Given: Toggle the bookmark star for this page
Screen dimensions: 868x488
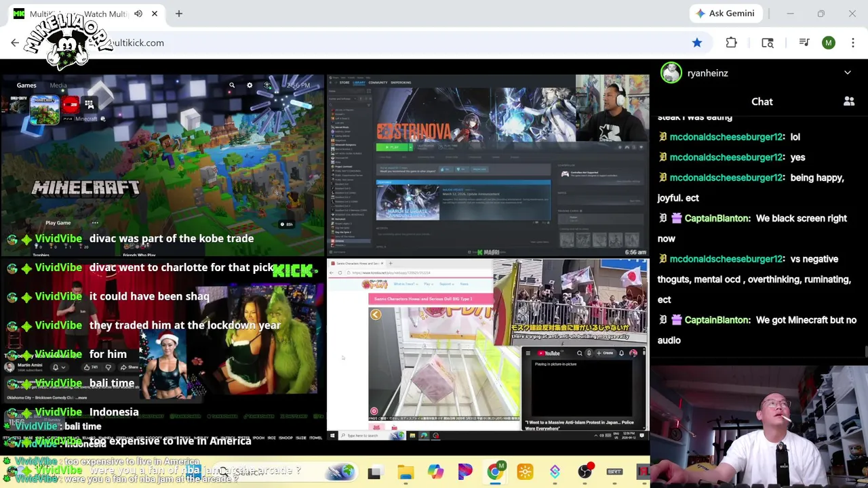Looking at the screenshot, I should pyautogui.click(x=697, y=43).
